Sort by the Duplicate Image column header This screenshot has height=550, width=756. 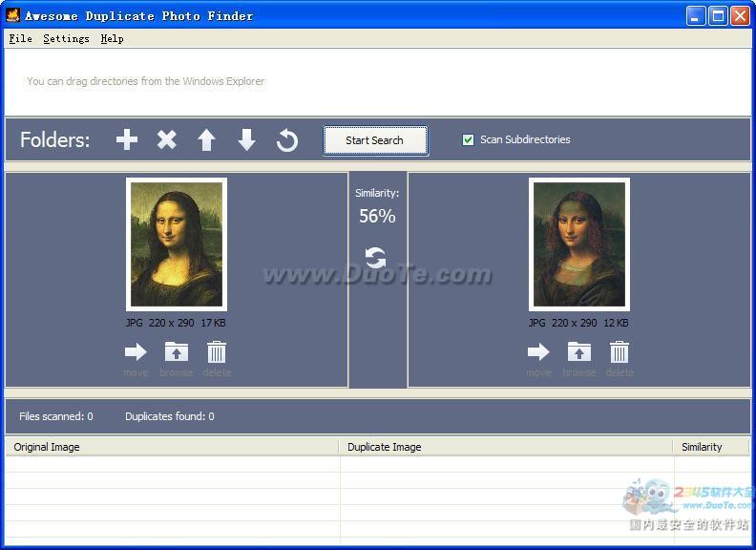click(506, 447)
